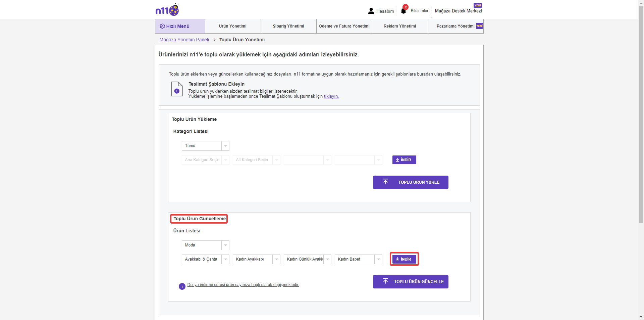The height and width of the screenshot is (320, 644).
Task: Click Teslimat Şablonu Ekleyin heading
Action: [216, 84]
